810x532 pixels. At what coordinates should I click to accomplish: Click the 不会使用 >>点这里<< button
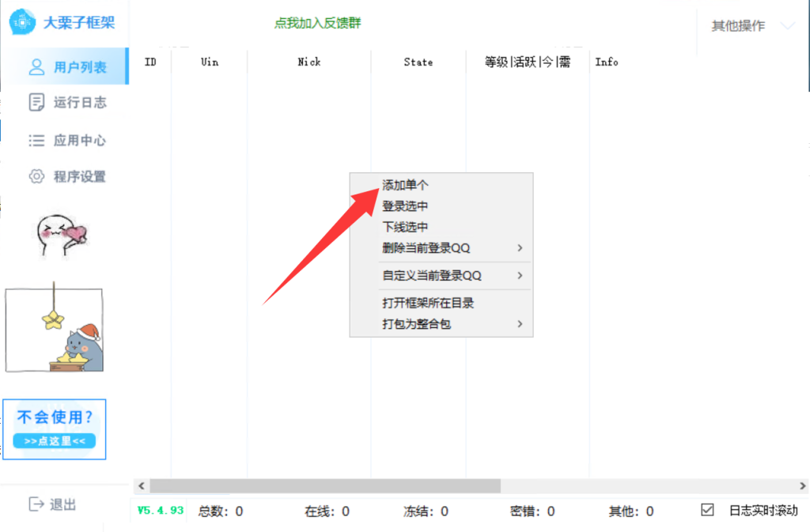pos(55,440)
